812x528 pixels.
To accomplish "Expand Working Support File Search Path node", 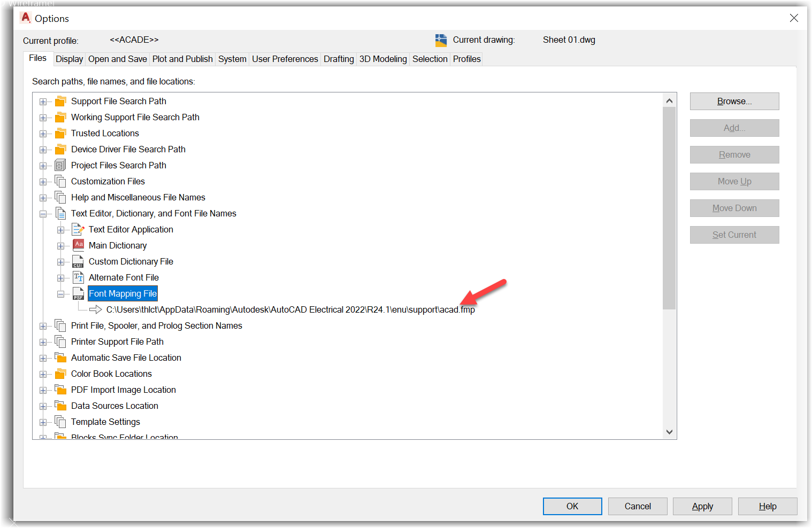I will [x=43, y=118].
